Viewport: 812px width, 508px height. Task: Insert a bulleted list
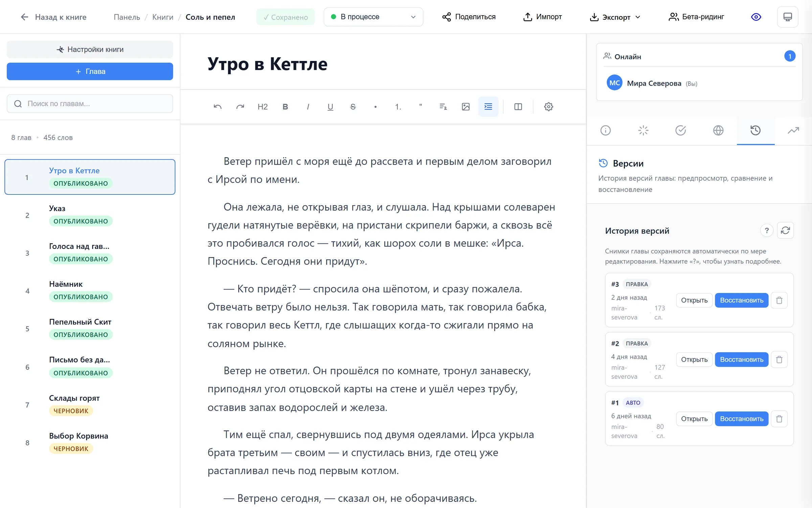click(376, 107)
